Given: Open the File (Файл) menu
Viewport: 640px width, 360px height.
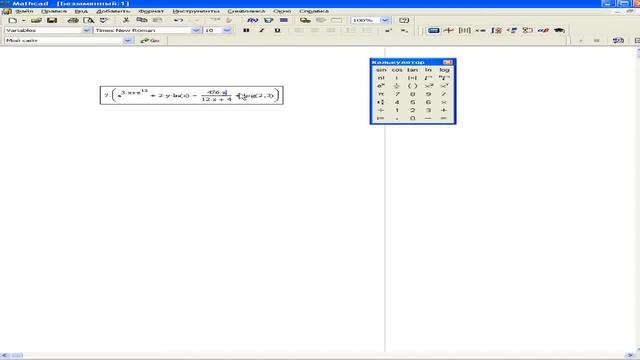Looking at the screenshot, I should pos(24,11).
